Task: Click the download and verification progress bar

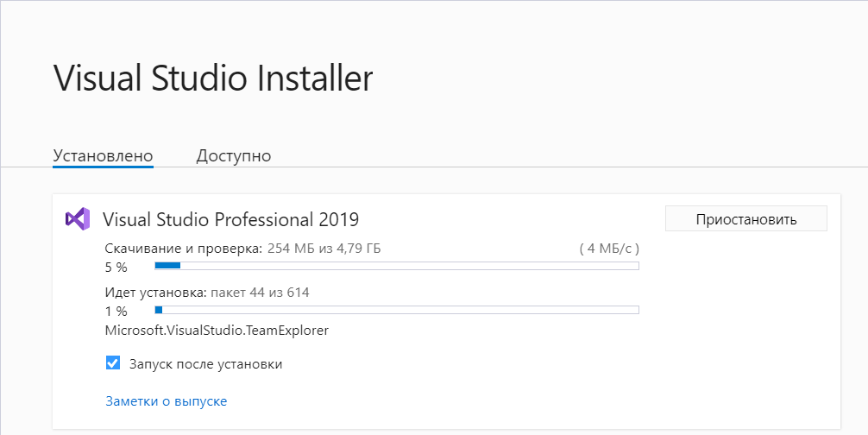Action: (x=397, y=266)
